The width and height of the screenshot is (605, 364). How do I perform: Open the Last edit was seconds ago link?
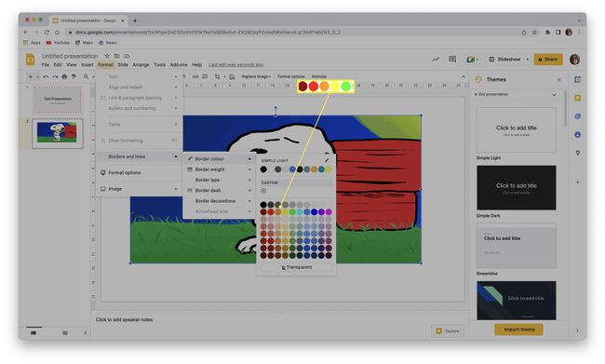(235, 65)
